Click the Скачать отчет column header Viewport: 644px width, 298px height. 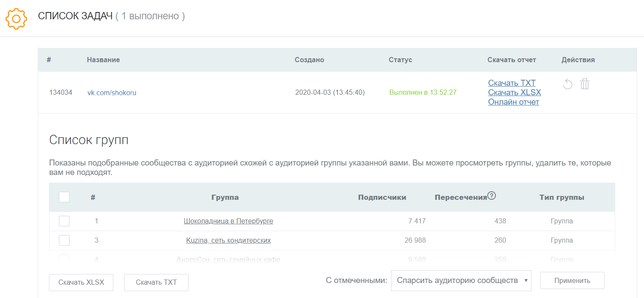tap(512, 60)
